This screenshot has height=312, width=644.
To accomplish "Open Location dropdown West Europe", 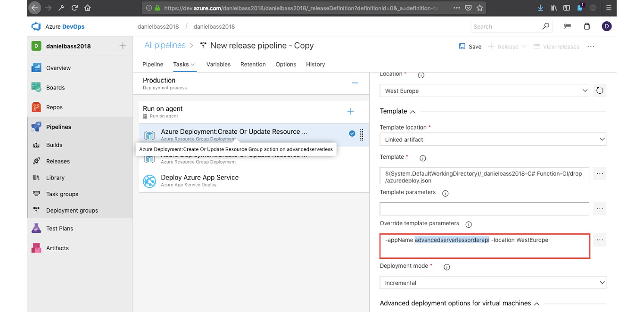I will (484, 90).
